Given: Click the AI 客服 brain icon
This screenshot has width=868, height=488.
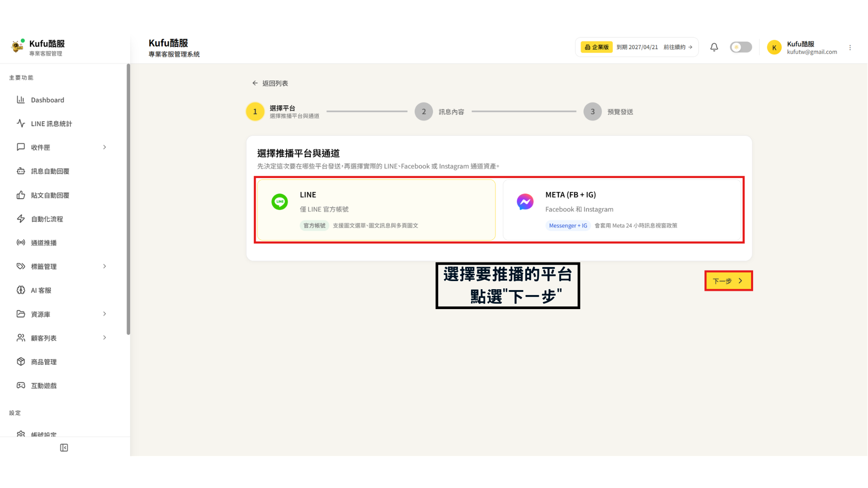Looking at the screenshot, I should point(21,290).
